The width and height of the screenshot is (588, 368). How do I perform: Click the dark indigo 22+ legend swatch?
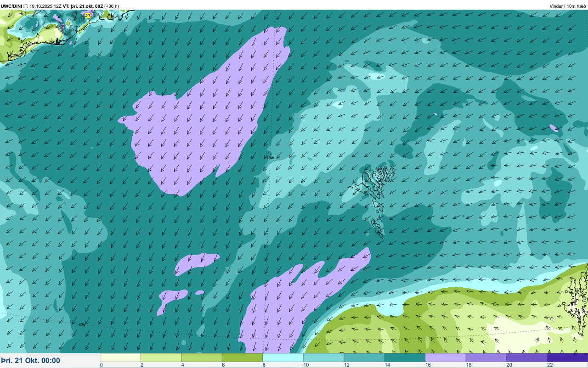pos(567,357)
